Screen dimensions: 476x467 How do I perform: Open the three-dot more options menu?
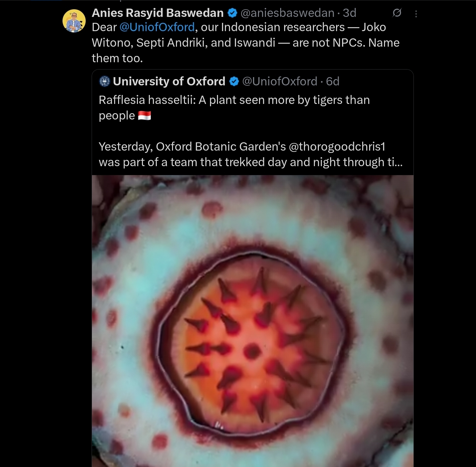click(416, 14)
